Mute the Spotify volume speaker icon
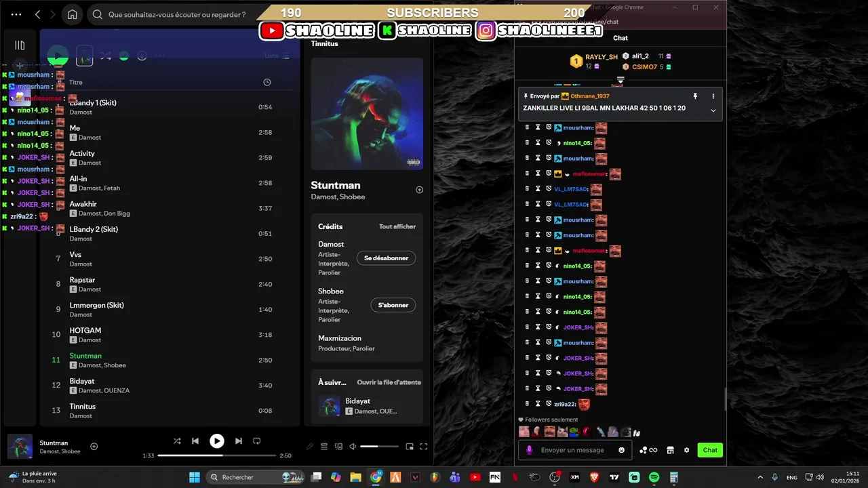Screen dimensions: 868x488 [x=353, y=446]
